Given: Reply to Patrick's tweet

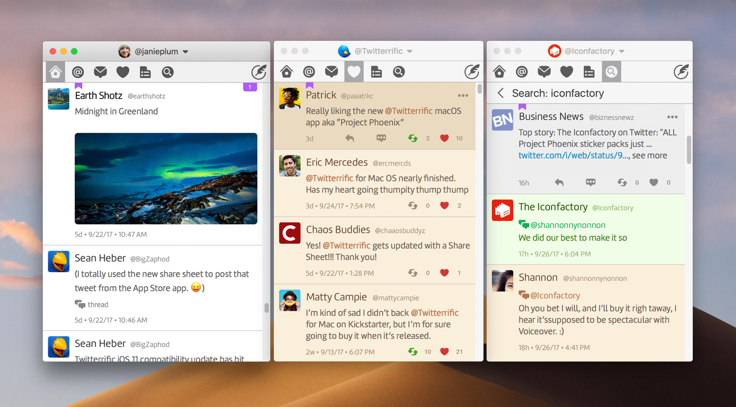Looking at the screenshot, I should (x=350, y=138).
